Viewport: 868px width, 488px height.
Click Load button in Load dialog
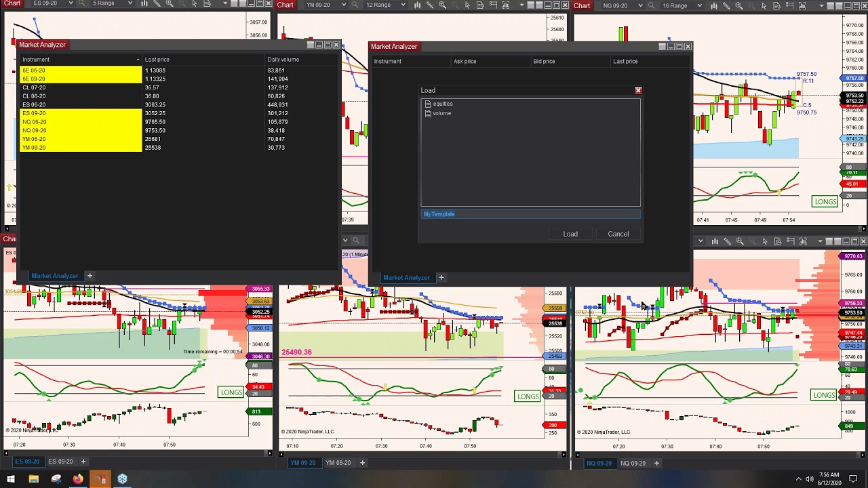click(x=570, y=234)
